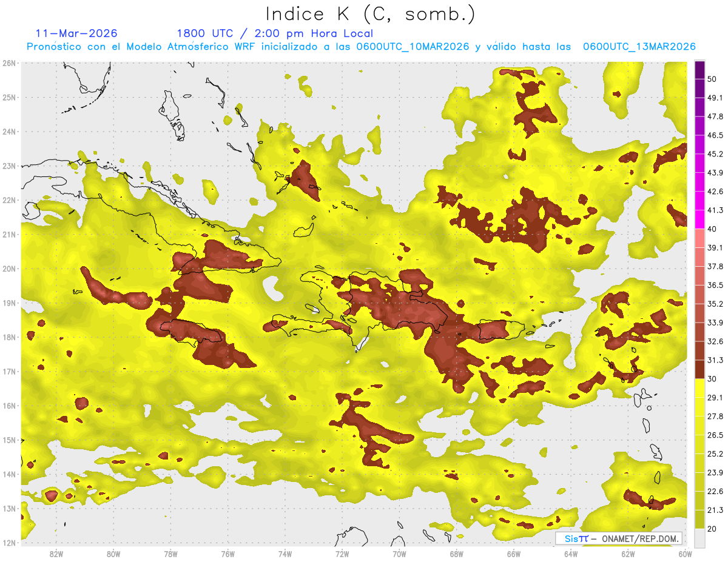728x562 pixels.
Task: Click the 82W longitude label
Action: click(56, 554)
